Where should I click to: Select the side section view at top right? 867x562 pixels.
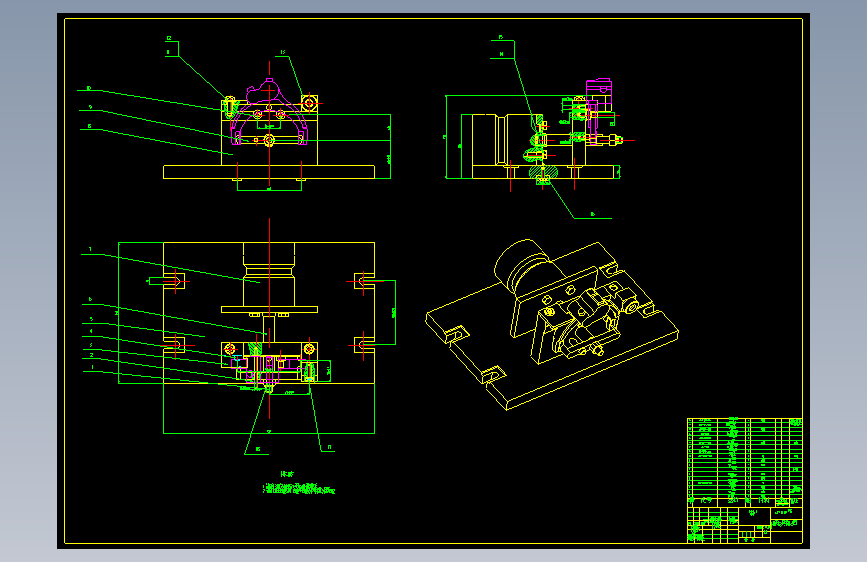pyautogui.click(x=540, y=134)
